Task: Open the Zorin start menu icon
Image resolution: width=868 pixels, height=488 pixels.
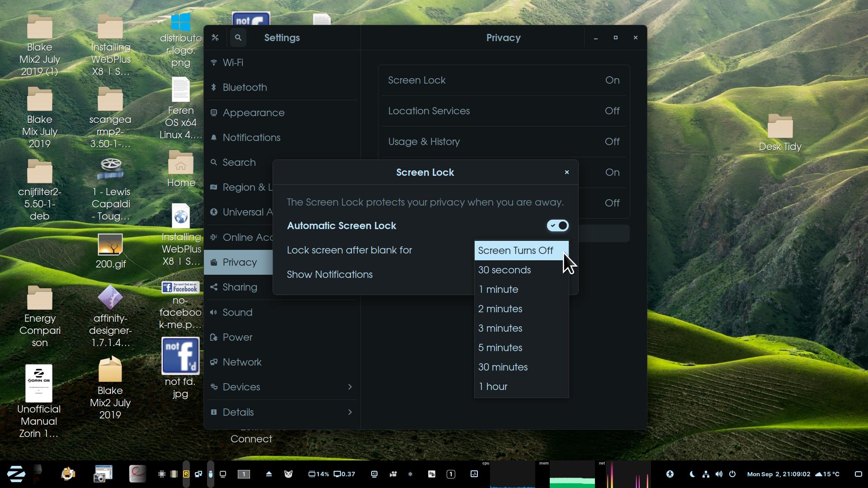Action: [x=16, y=474]
